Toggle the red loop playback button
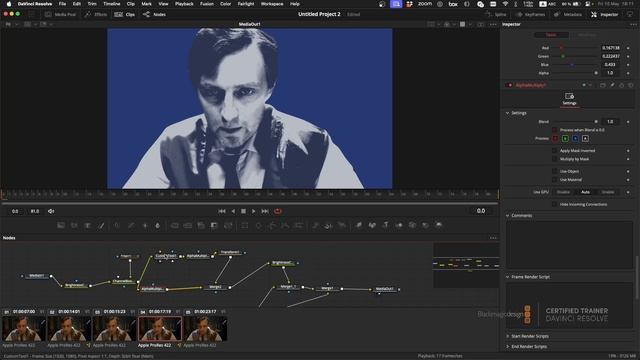This screenshot has width=640, height=360. click(x=278, y=211)
